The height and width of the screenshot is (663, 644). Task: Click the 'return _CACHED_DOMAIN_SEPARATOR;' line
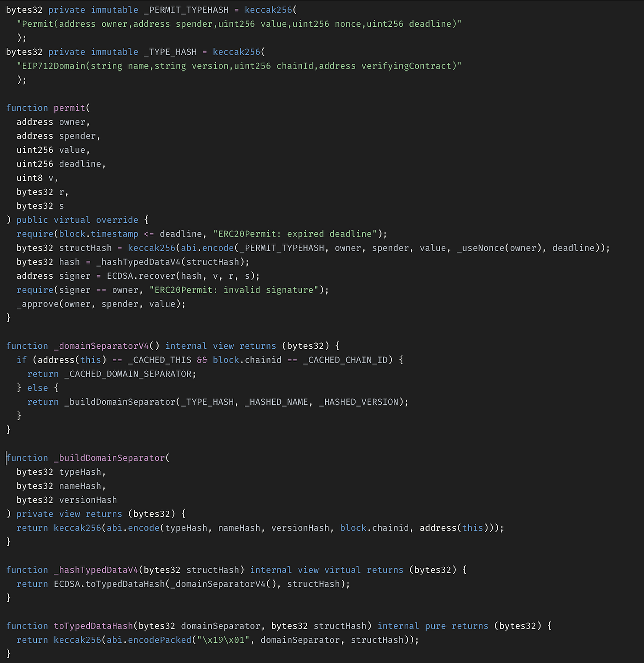(x=112, y=374)
